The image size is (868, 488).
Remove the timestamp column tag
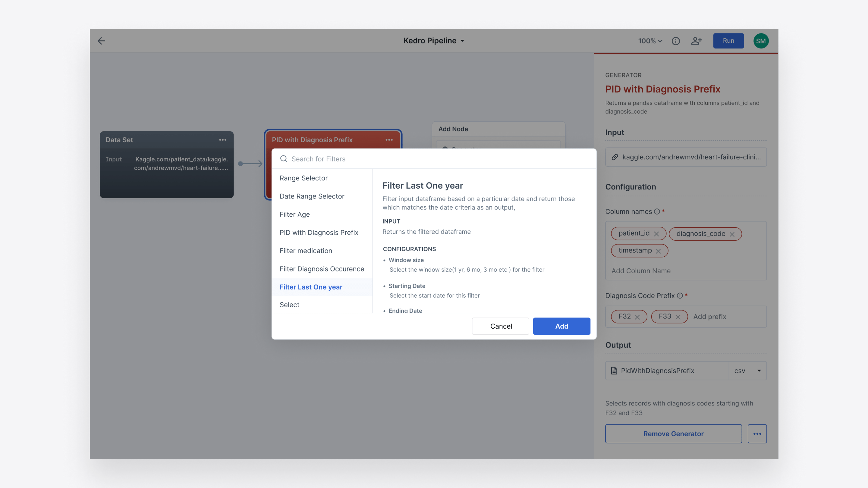tap(658, 251)
